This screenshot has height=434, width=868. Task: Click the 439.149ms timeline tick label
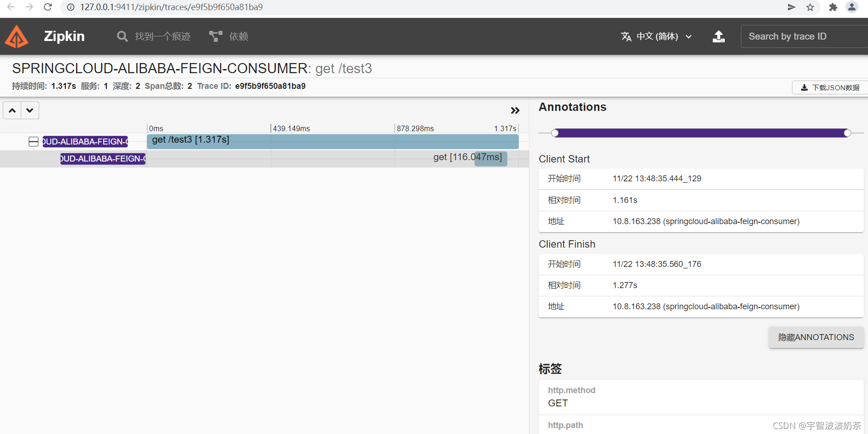click(291, 128)
